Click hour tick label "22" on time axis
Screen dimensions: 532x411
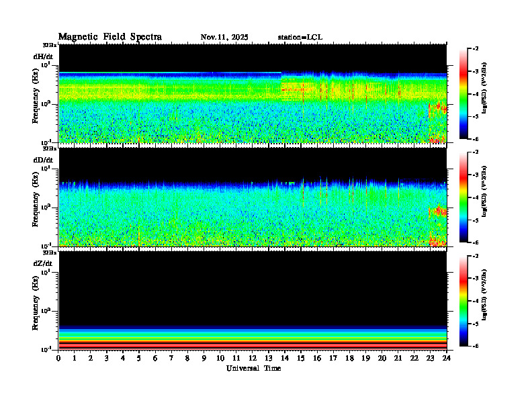tap(414, 359)
